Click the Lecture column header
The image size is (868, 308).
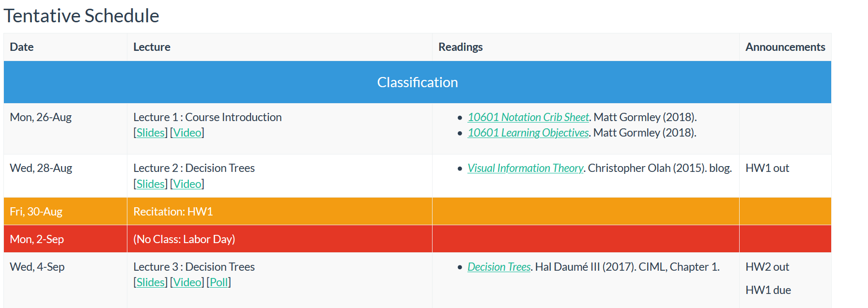point(152,47)
